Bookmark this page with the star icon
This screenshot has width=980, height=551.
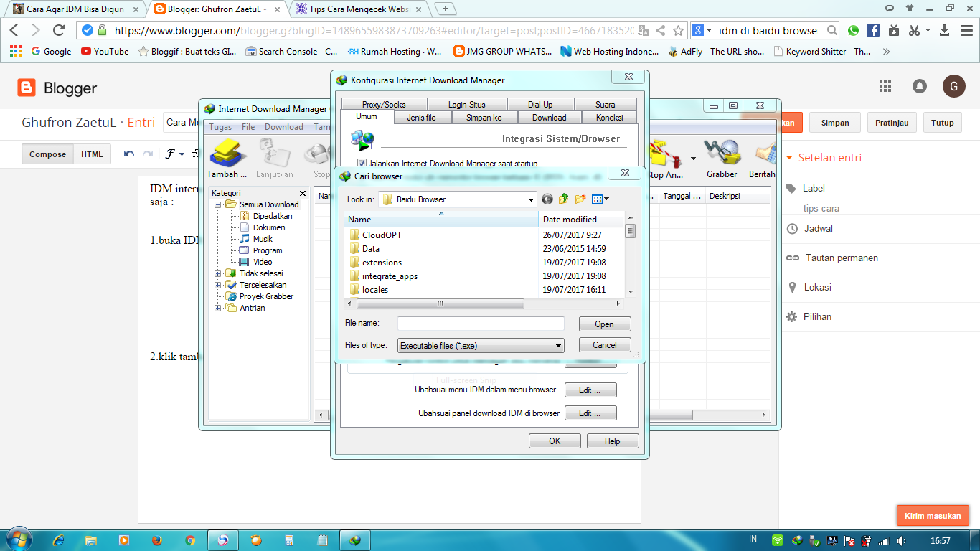(678, 30)
